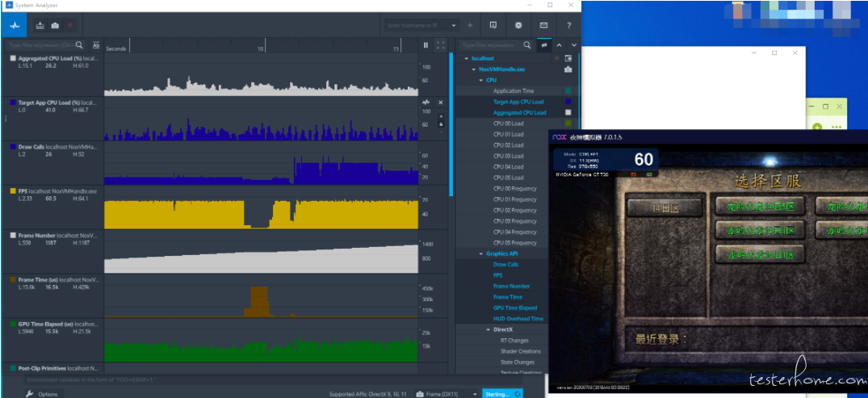Image resolution: width=868 pixels, height=398 pixels.
Task: Toggle the Ab case-sensitive filter icon
Action: click(x=96, y=45)
